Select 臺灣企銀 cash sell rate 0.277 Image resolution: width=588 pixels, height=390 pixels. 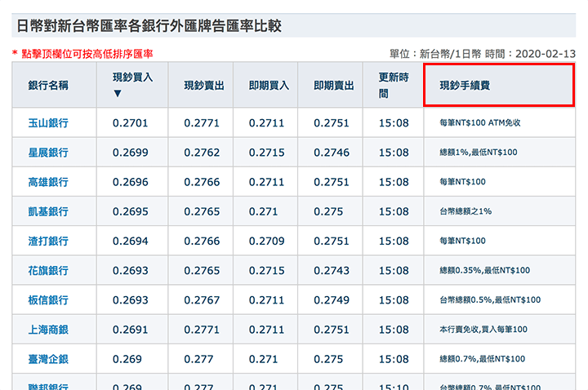[x=198, y=359]
